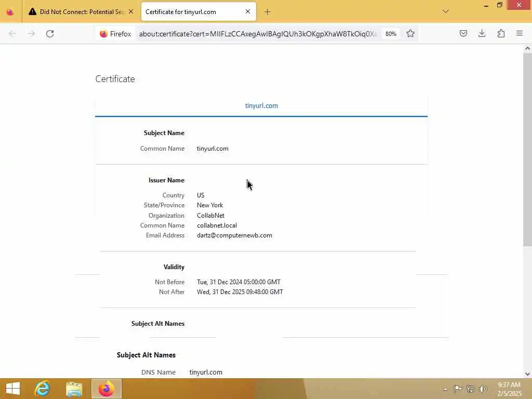Close the Did Not Connect tab
The width and height of the screenshot is (532, 399).
coord(131,12)
